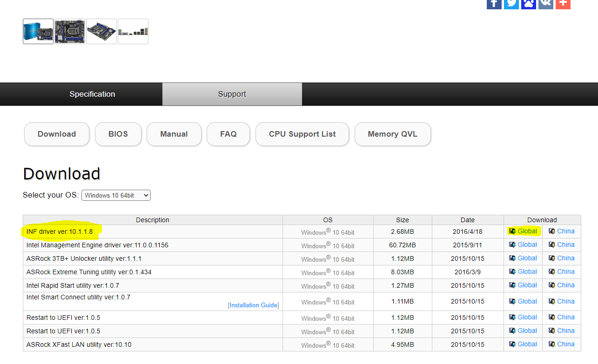The image size is (598, 364).
Task: Open the Manual section
Action: click(x=174, y=134)
